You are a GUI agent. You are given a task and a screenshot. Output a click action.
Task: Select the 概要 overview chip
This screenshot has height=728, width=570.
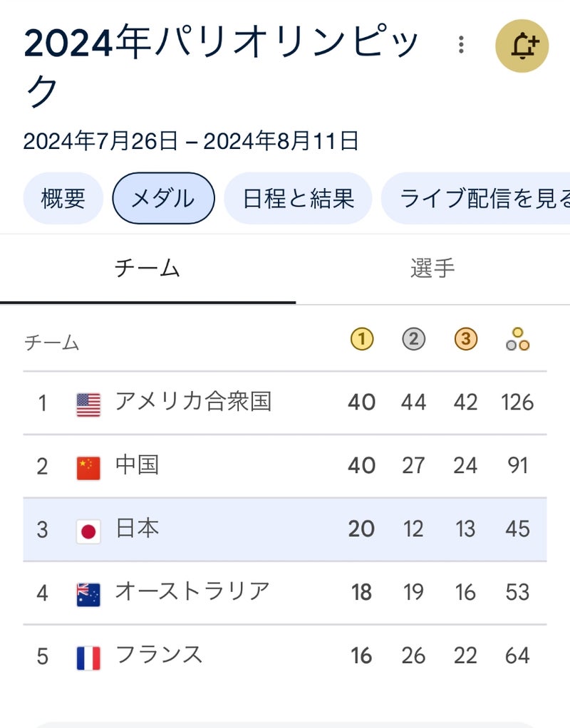tap(63, 198)
